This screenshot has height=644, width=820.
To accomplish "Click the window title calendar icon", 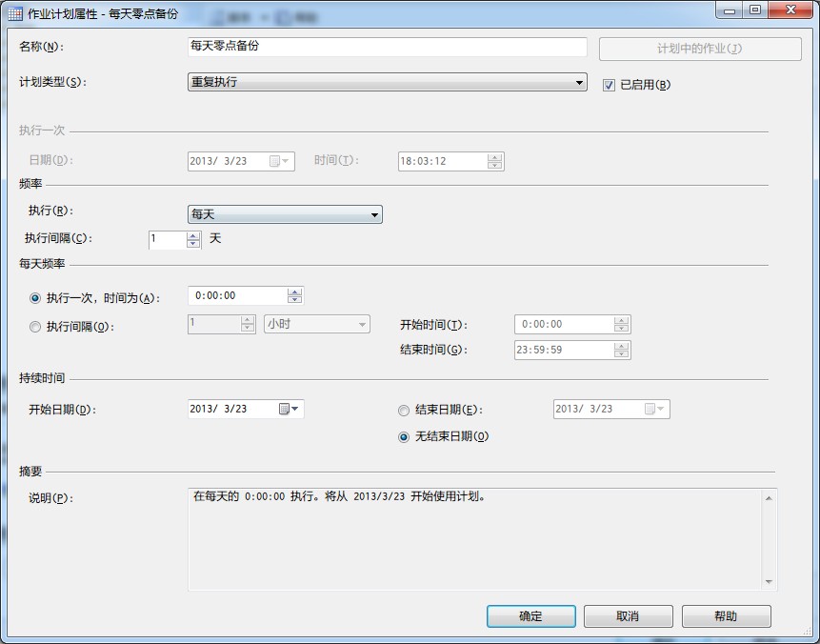I will tap(15, 13).
